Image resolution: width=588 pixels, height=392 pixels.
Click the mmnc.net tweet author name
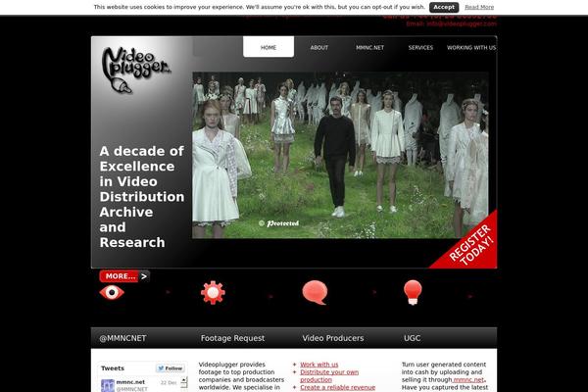coord(130,382)
